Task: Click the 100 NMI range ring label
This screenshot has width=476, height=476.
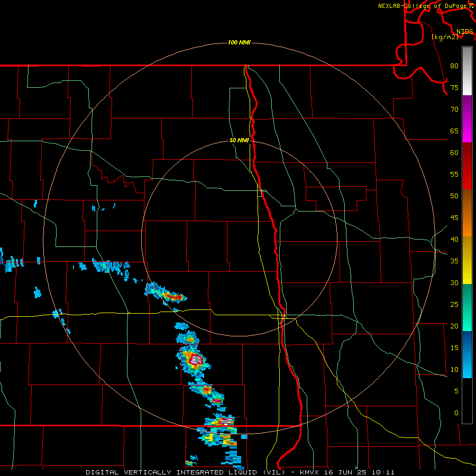Action: [x=239, y=42]
